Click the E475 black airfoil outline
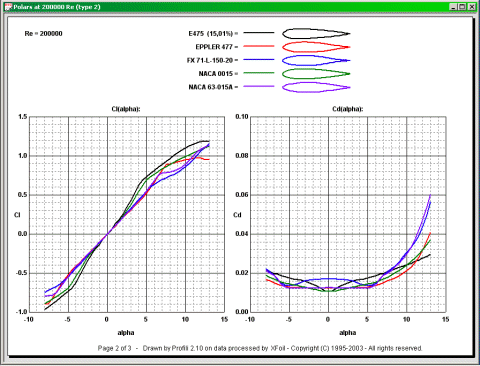480x366 pixels. point(316,33)
